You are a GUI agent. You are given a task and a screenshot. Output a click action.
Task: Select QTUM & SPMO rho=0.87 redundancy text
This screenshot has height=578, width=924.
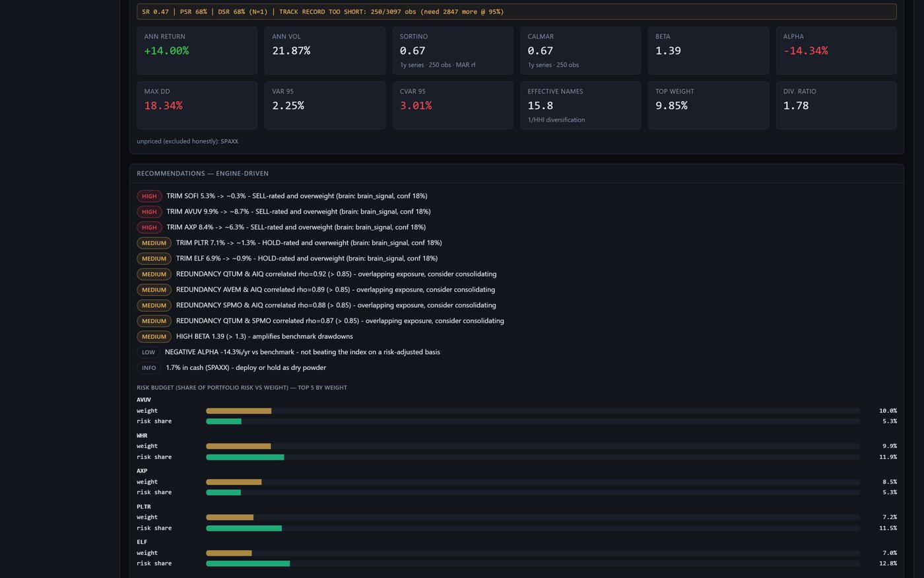click(340, 321)
